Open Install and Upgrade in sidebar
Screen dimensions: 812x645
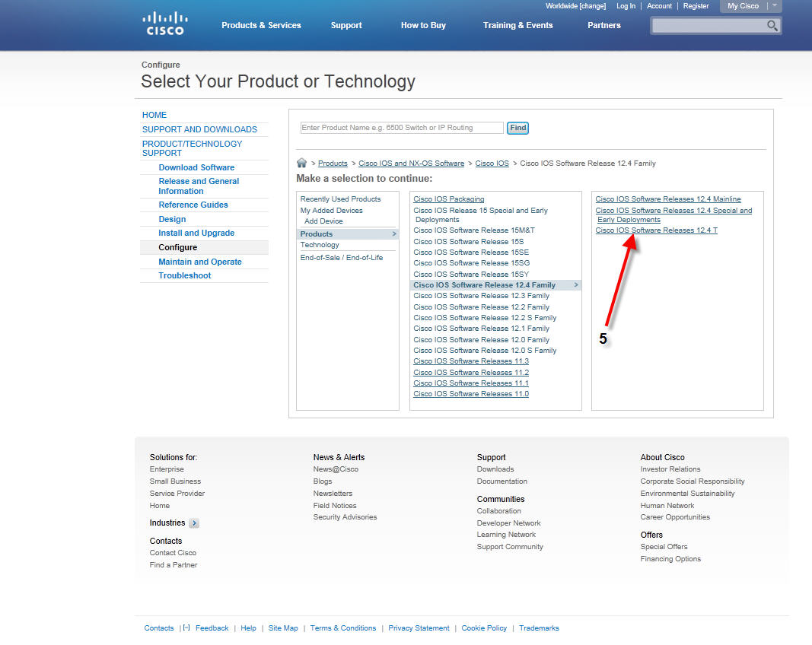point(196,234)
